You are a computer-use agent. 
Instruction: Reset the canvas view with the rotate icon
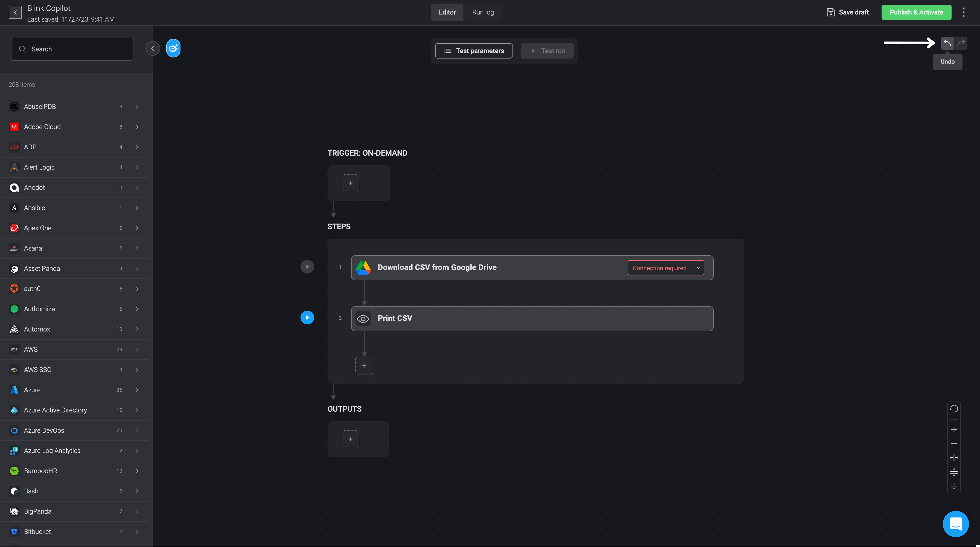tap(954, 409)
